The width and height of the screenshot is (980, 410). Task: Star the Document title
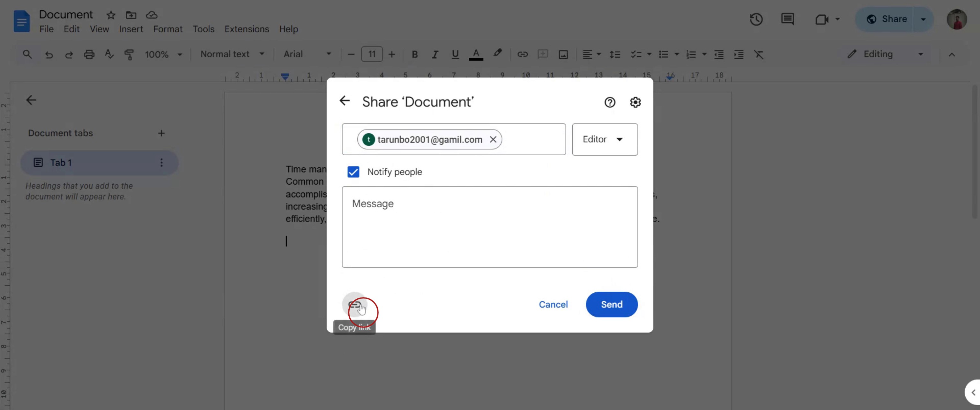coord(111,15)
